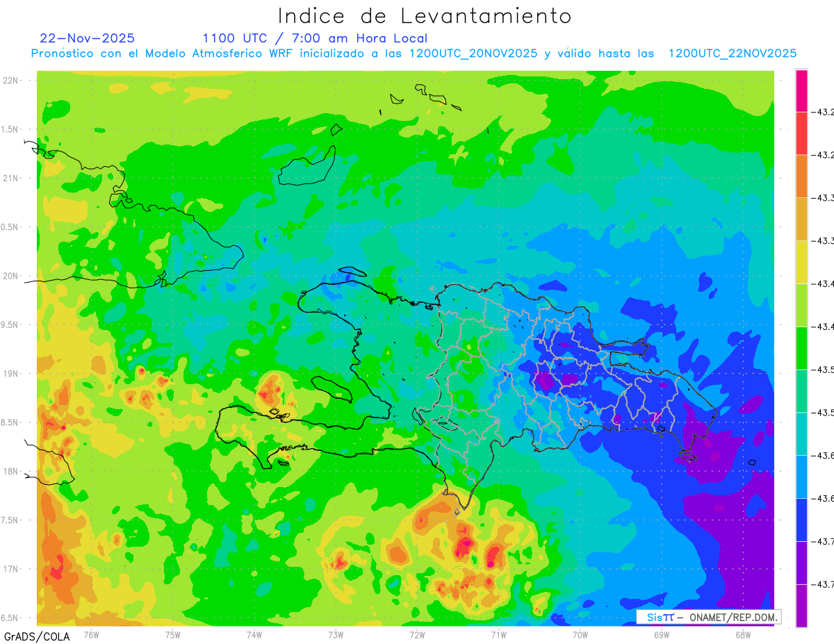834x644 pixels.
Task: Select the '74W' longitude label
Action: [254, 635]
